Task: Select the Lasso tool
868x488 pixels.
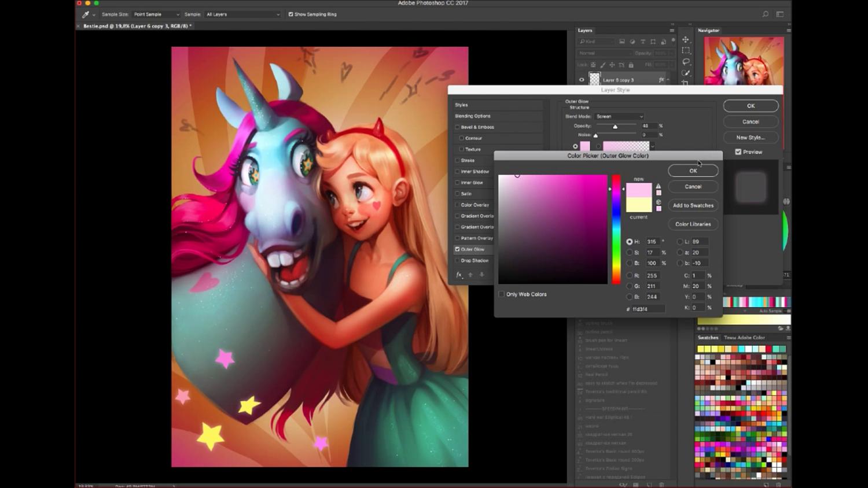Action: [x=686, y=62]
